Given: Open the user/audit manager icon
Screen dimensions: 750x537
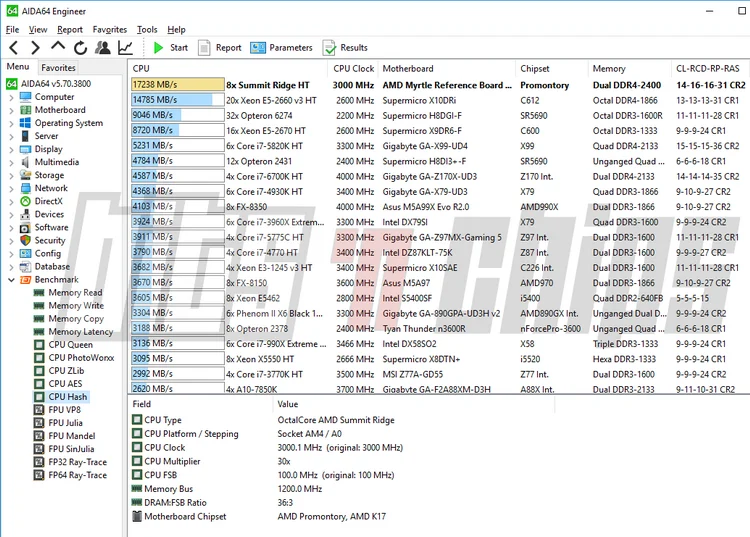Looking at the screenshot, I should pyautogui.click(x=102, y=47).
